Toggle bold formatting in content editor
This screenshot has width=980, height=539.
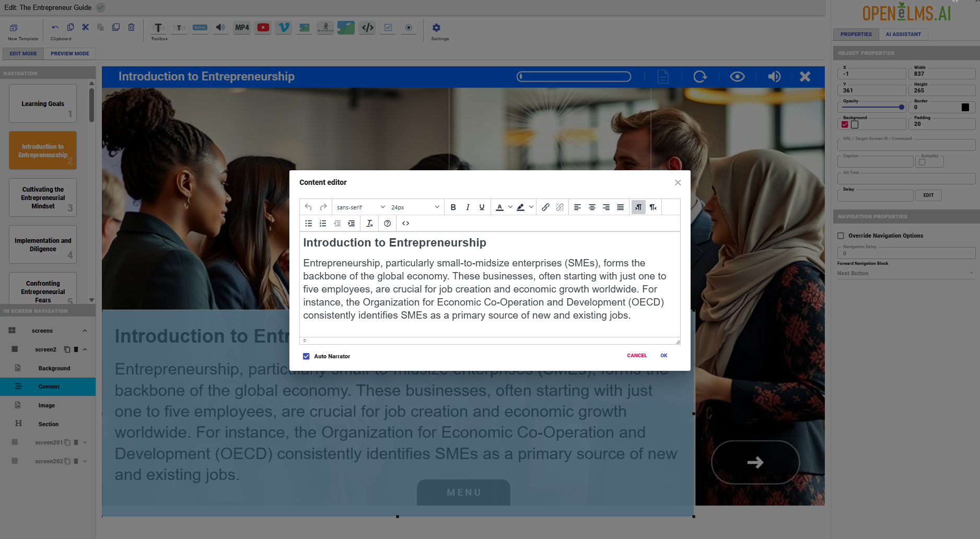pyautogui.click(x=453, y=207)
